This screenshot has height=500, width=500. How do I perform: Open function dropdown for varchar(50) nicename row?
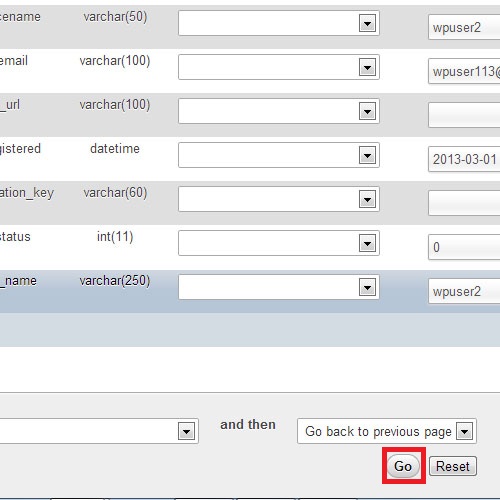(x=279, y=23)
